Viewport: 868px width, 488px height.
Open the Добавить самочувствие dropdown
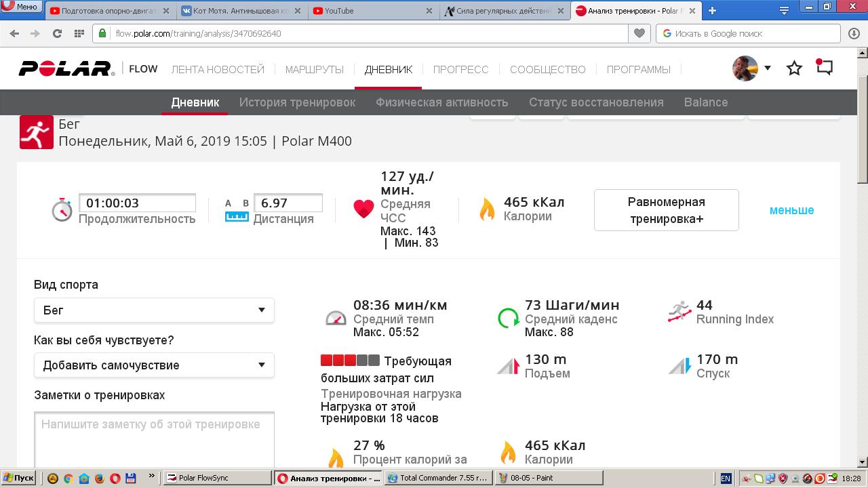coord(154,365)
